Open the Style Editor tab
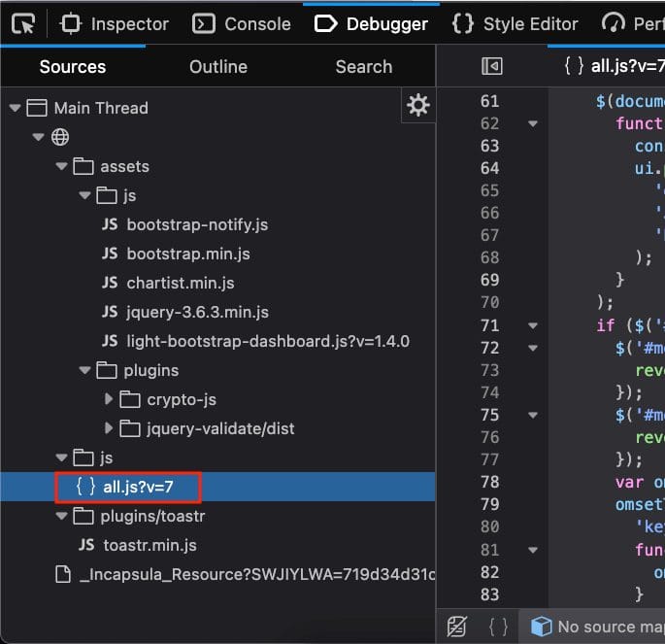This screenshot has width=665, height=644. pos(515,23)
